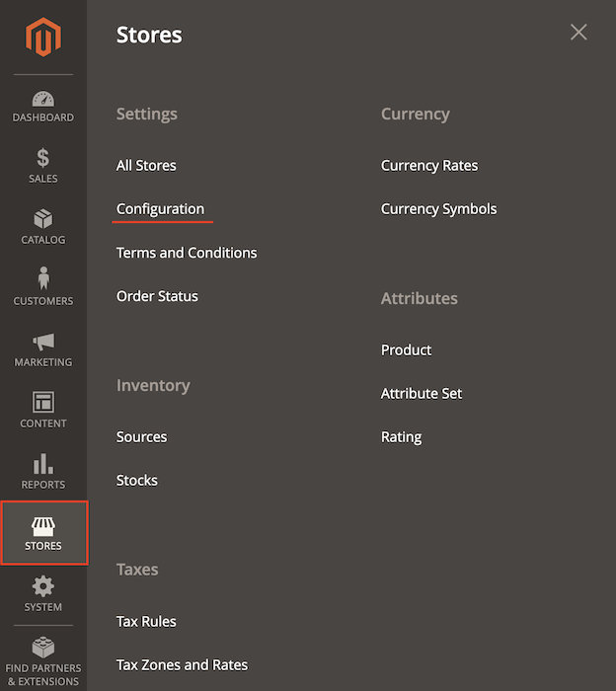This screenshot has width=616, height=691.
Task: Open the Marketing megaphone icon
Action: click(43, 342)
